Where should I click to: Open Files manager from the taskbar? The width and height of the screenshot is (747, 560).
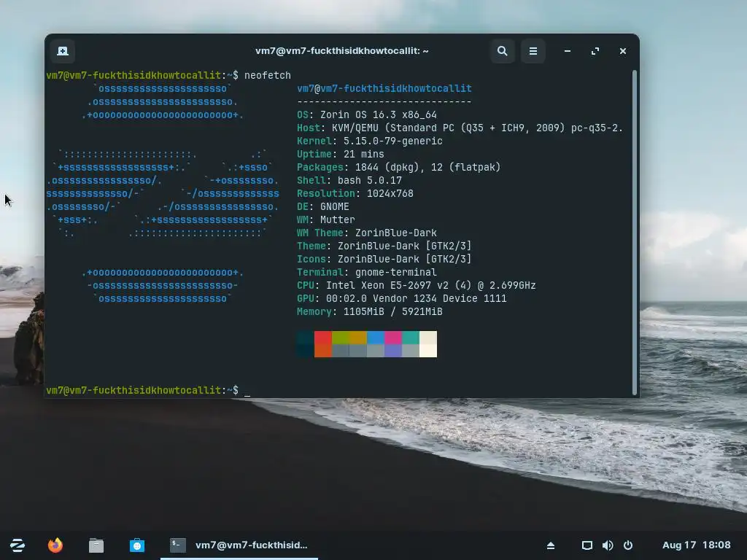coord(96,545)
